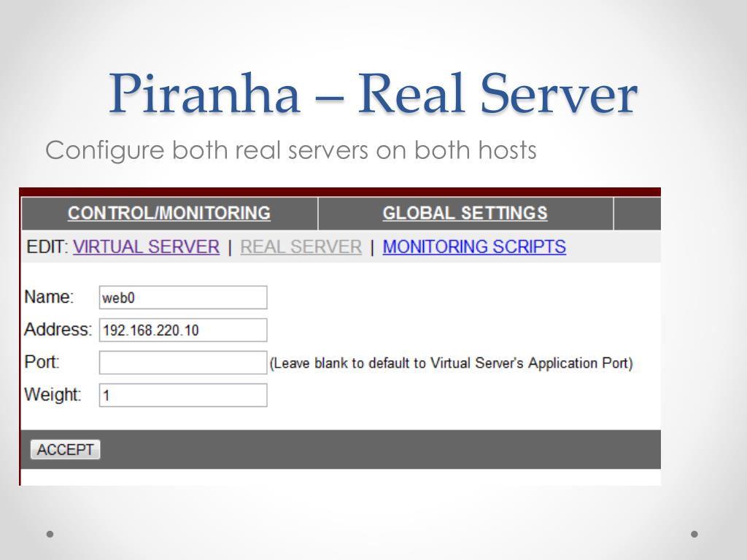Click the 'Port:' label
The image size is (747, 560).
pos(42,362)
